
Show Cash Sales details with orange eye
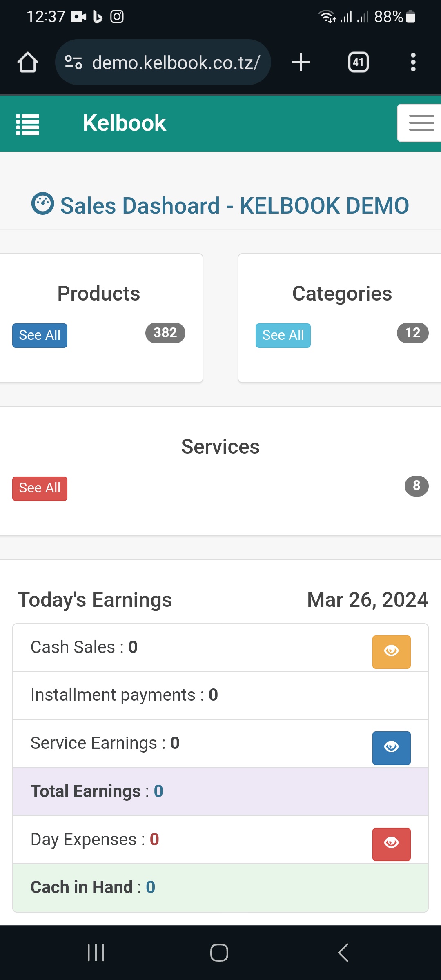click(391, 652)
